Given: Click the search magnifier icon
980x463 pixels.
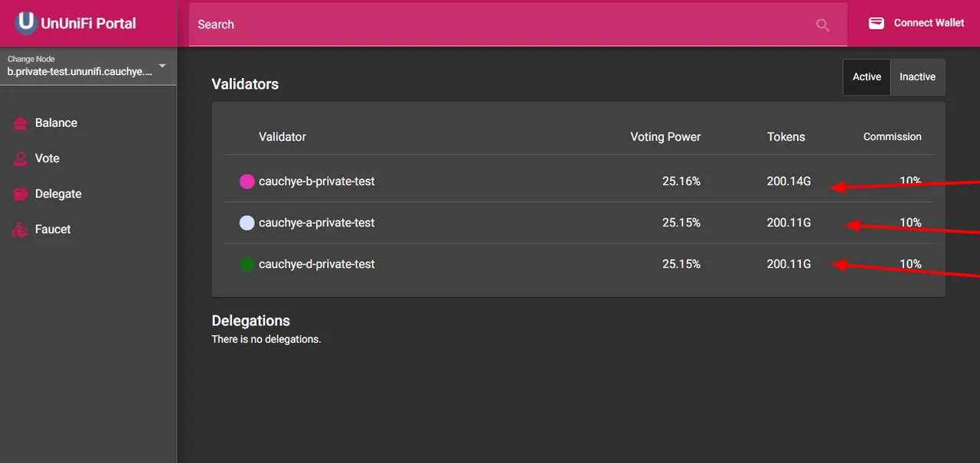Looking at the screenshot, I should coord(823,25).
